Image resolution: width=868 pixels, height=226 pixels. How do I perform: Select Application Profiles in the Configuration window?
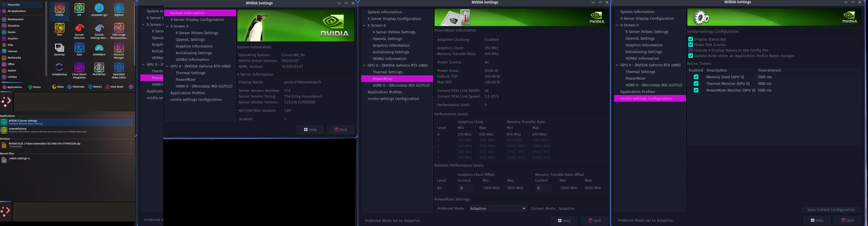coord(637,92)
